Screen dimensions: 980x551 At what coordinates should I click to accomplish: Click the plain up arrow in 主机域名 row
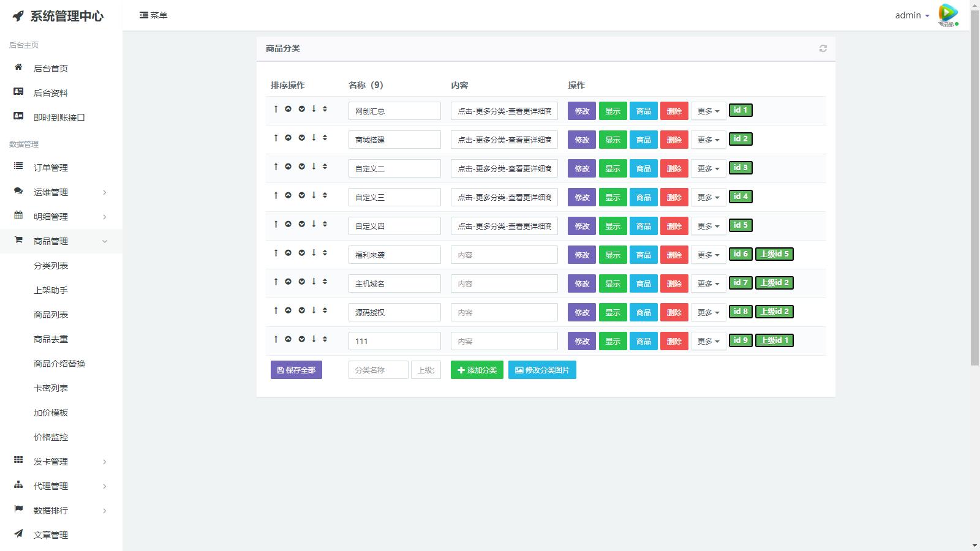pos(276,282)
